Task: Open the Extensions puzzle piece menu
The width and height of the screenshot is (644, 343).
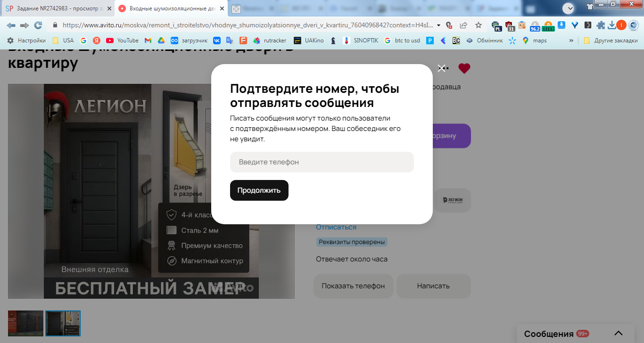Action: coord(601,25)
